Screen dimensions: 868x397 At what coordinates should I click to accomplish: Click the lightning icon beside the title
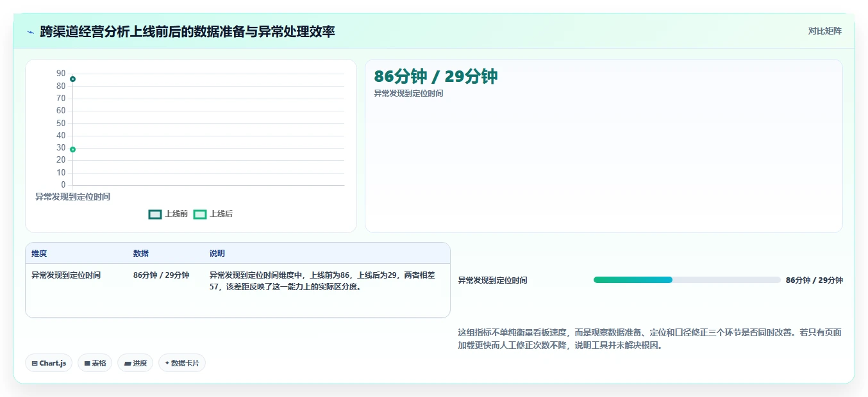(31, 31)
